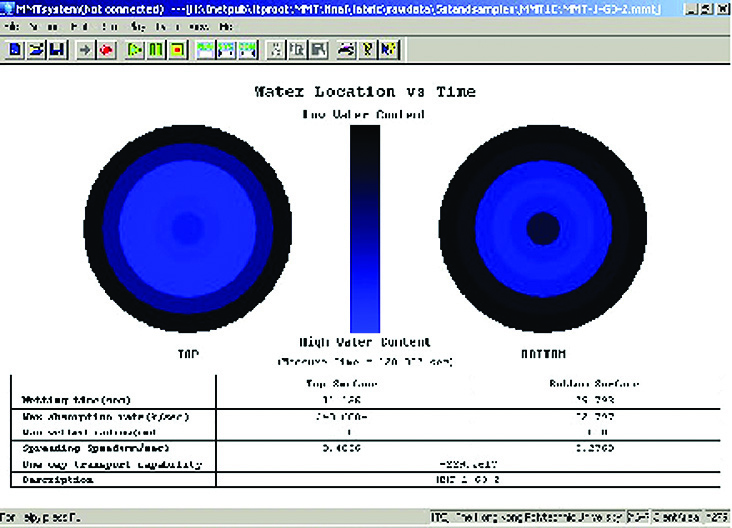Pause the test with green pause icon
This screenshot has height=528, width=732.
pyautogui.click(x=156, y=48)
